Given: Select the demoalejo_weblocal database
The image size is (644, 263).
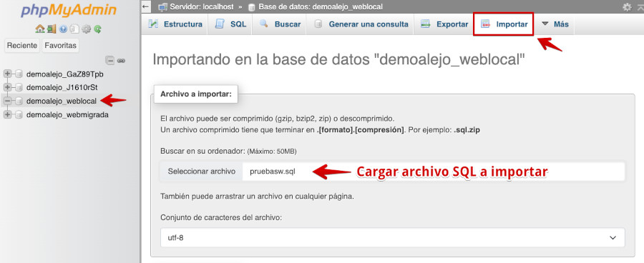Looking at the screenshot, I should click(x=62, y=101).
